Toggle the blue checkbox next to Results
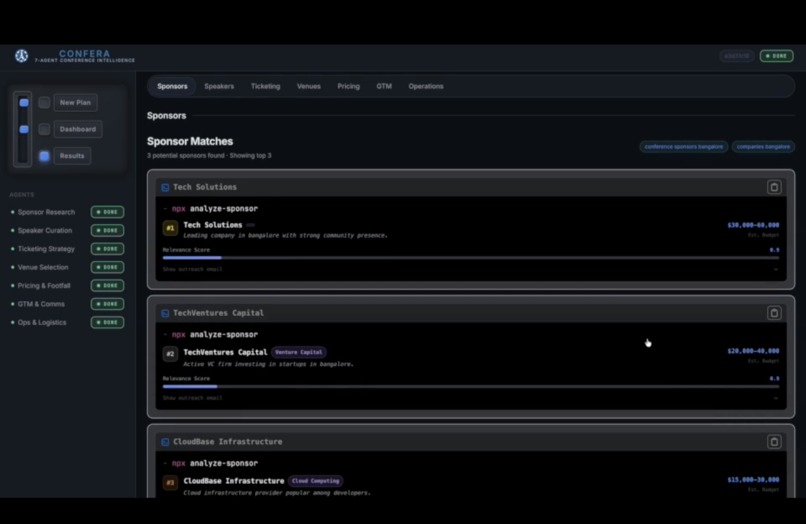The height and width of the screenshot is (524, 806). tap(44, 156)
